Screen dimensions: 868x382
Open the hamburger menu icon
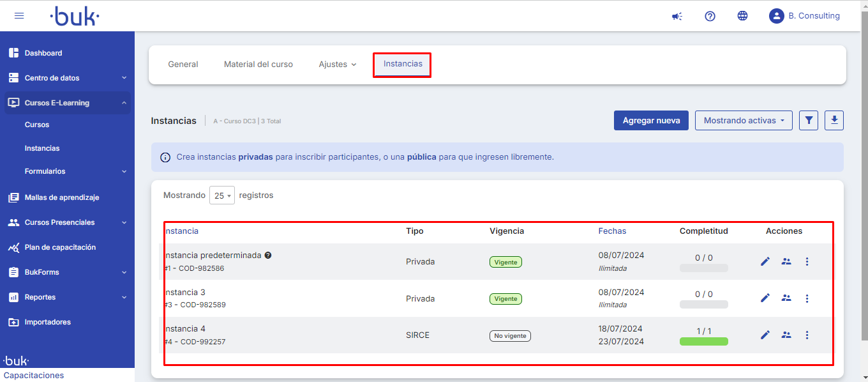point(19,16)
